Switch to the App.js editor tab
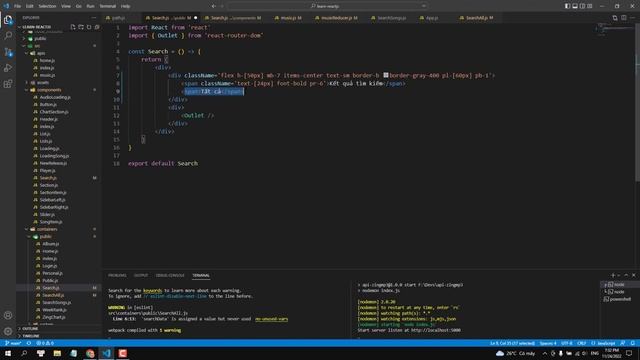The image size is (640, 360). pyautogui.click(x=432, y=18)
